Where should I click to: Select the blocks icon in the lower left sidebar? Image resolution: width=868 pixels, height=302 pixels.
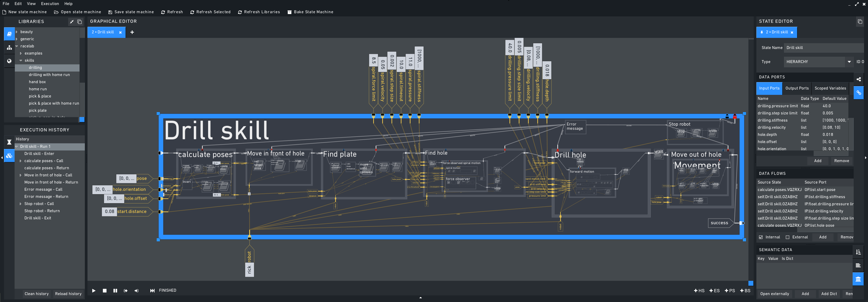[9, 156]
